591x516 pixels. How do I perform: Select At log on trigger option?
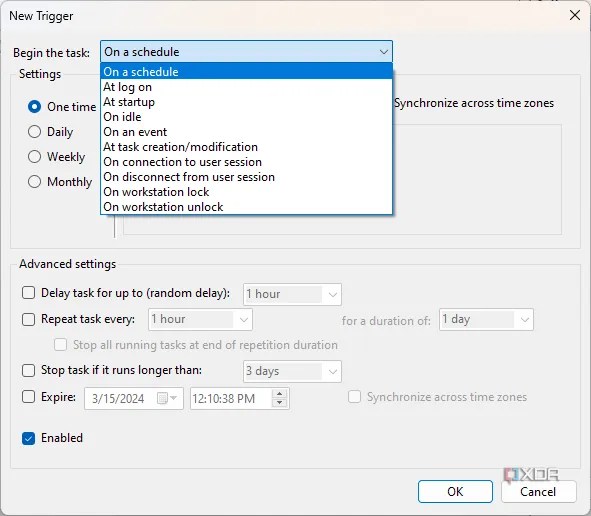coord(246,87)
